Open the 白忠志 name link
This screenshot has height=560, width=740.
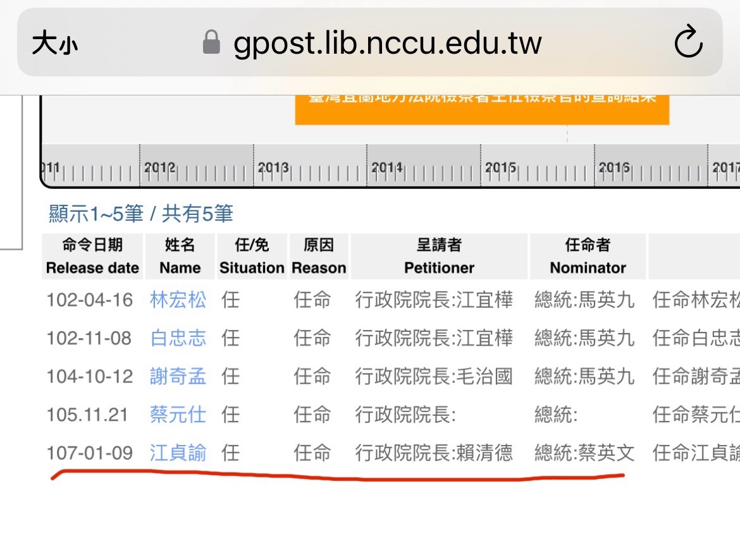coord(178,339)
